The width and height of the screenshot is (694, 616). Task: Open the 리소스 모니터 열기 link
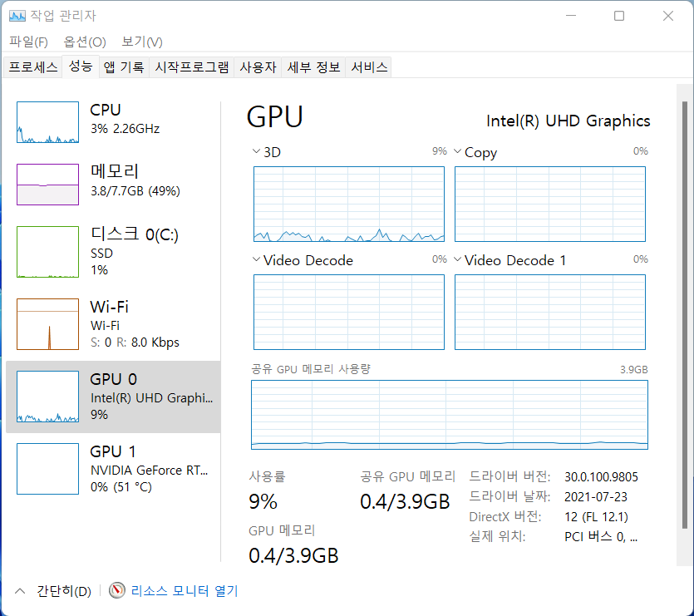coord(185,591)
